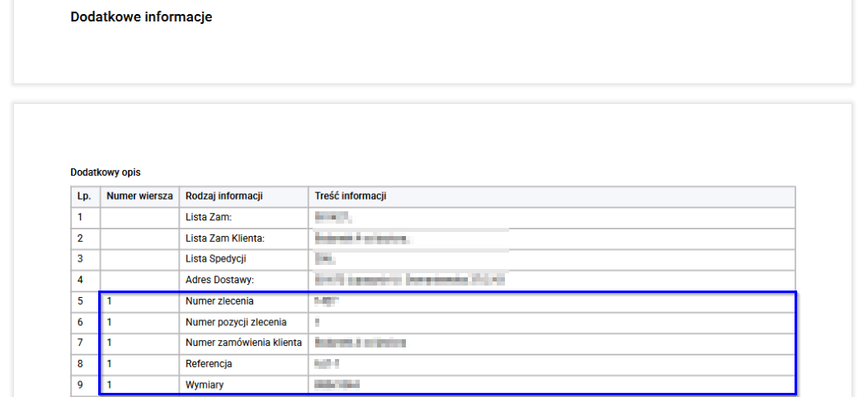This screenshot has width=868, height=397.
Task: Click the "Lista Zam:" cell
Action: pyautogui.click(x=243, y=218)
